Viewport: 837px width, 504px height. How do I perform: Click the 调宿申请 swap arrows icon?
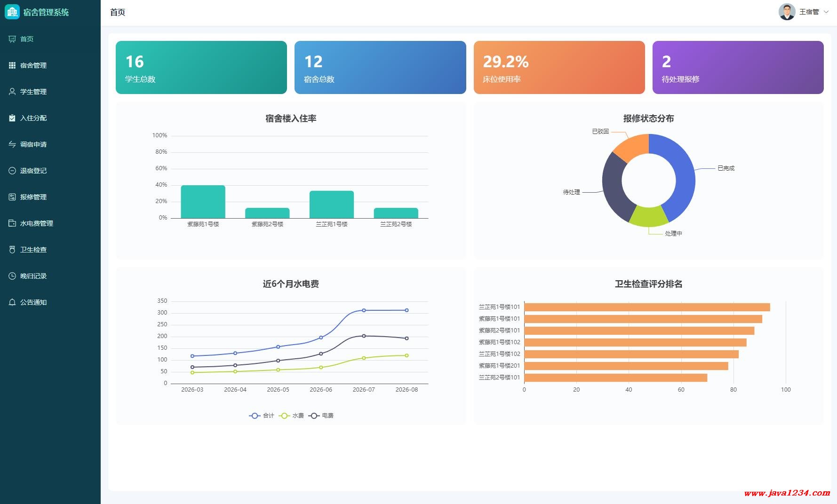pyautogui.click(x=12, y=144)
